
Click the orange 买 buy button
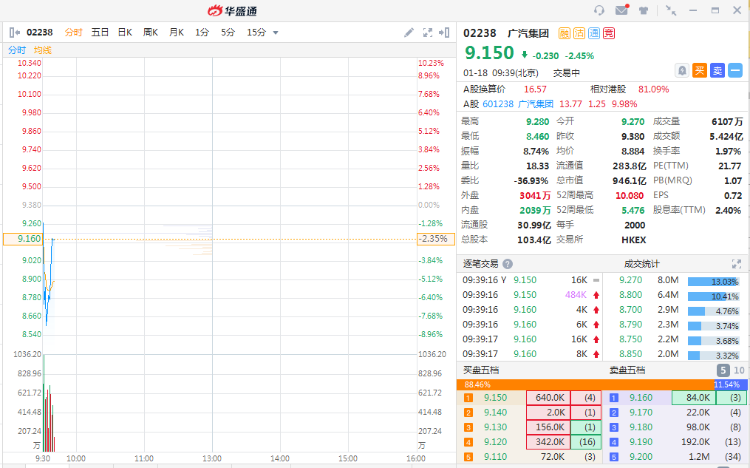(700, 70)
